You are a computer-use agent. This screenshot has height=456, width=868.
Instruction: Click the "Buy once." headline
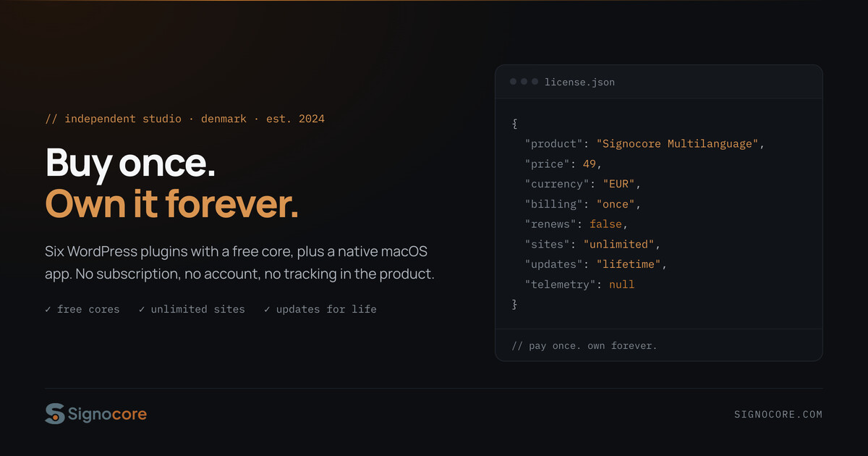[131, 164]
